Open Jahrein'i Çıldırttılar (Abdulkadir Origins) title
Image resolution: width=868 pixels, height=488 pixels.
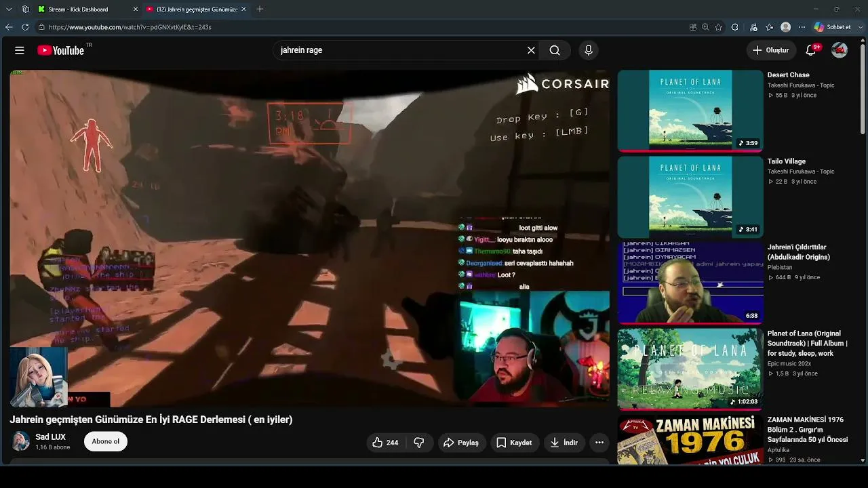tap(800, 252)
